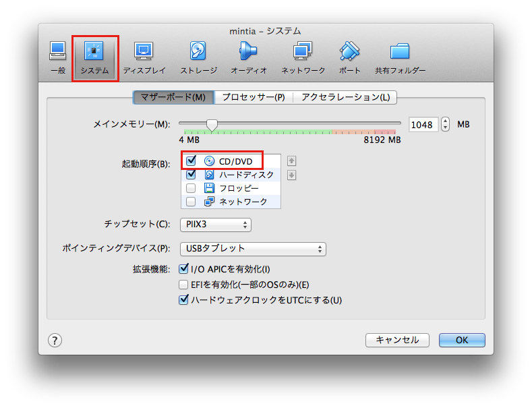
Task: Open the ポインティングデバイス USBタブレット dropdown
Action: coord(253,249)
